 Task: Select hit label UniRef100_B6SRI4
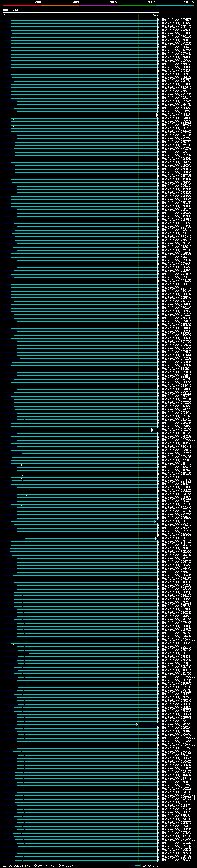177,369
